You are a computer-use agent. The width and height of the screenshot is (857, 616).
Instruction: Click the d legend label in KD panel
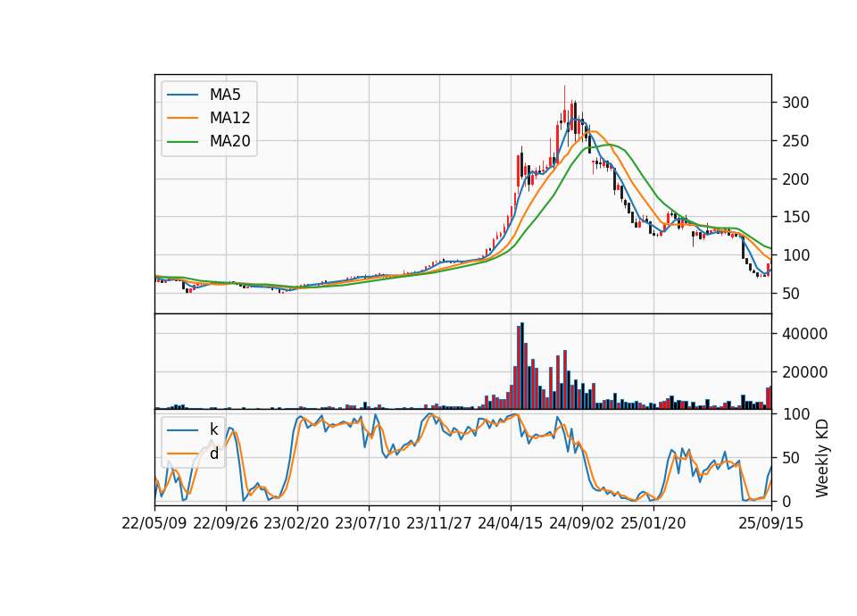coord(213,454)
